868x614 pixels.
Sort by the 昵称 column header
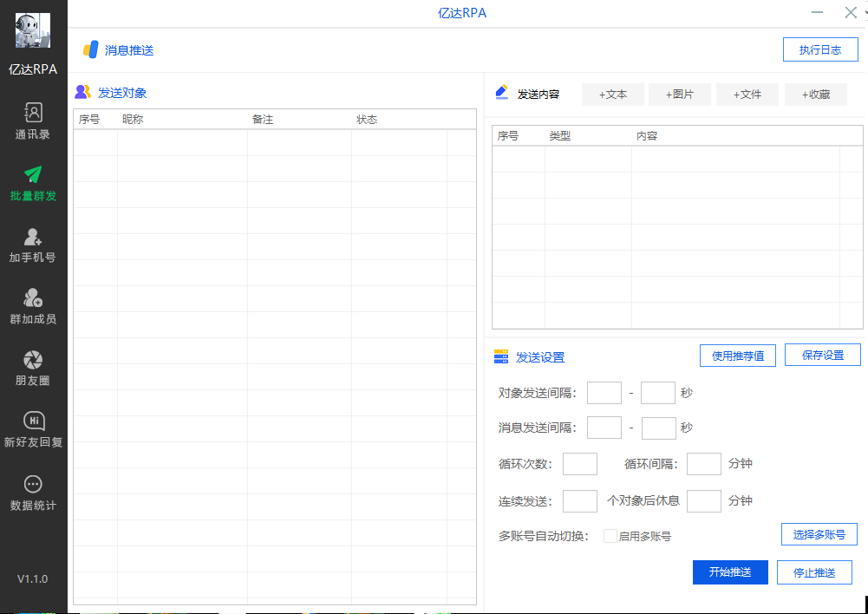133,120
